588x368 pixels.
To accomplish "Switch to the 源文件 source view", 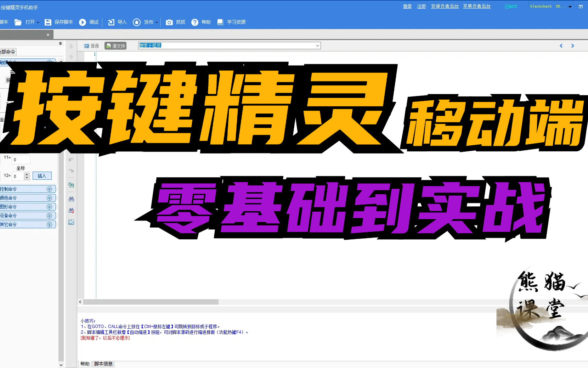I will pos(115,46).
